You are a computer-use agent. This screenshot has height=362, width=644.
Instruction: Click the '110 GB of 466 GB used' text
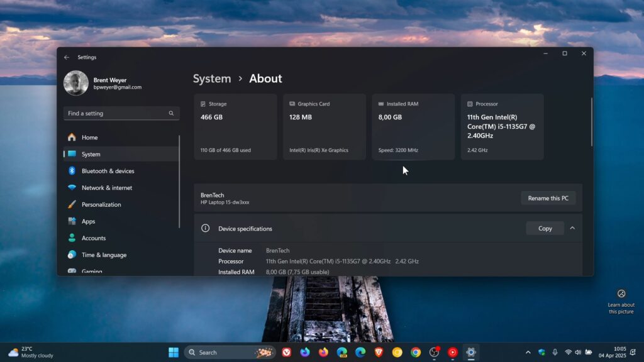pos(226,150)
